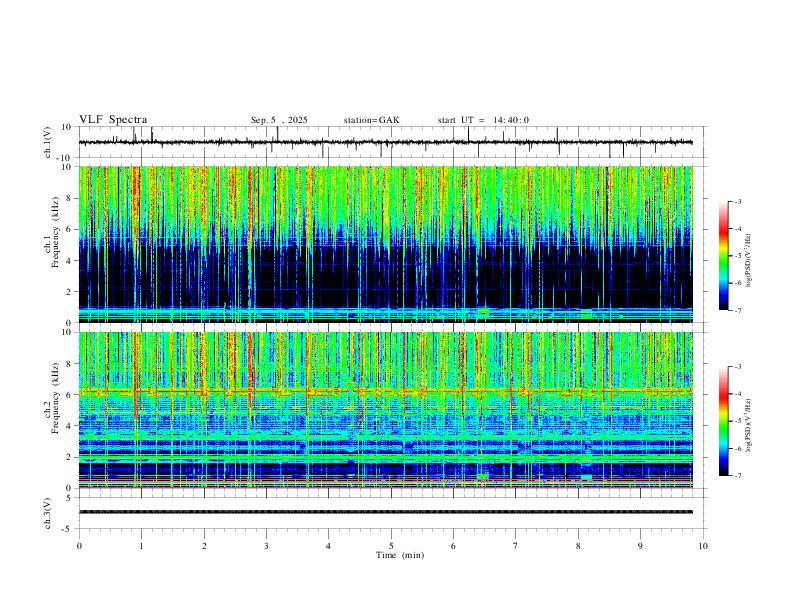Select the date text "Sep. 5 , 2025"

pyautogui.click(x=279, y=120)
